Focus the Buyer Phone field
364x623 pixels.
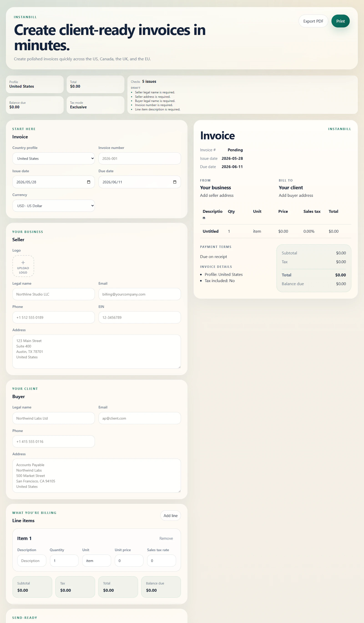click(x=53, y=441)
